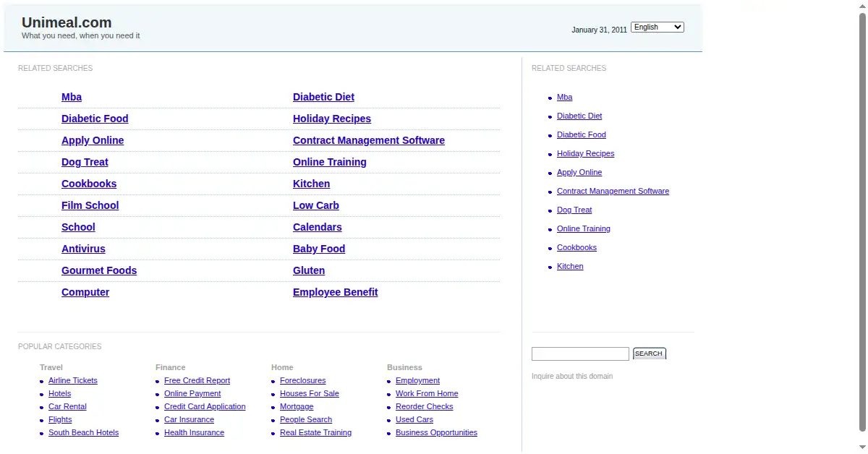Viewport: 868px width, 454px height.
Task: Click the large Apply Online link
Action: click(x=93, y=140)
